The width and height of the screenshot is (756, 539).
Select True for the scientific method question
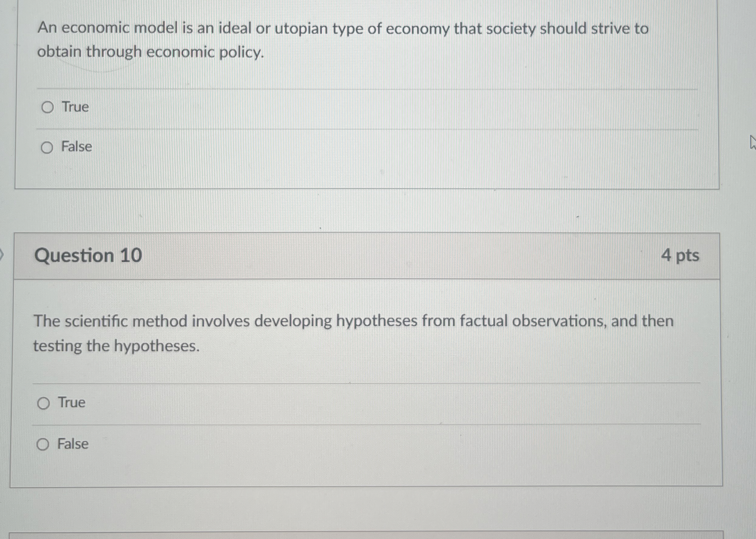tap(43, 403)
